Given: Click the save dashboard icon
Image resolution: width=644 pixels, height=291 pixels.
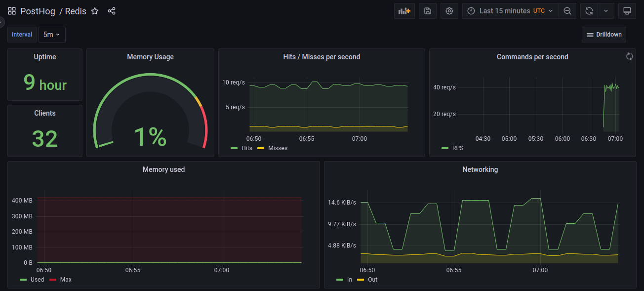Looking at the screenshot, I should click(x=427, y=10).
